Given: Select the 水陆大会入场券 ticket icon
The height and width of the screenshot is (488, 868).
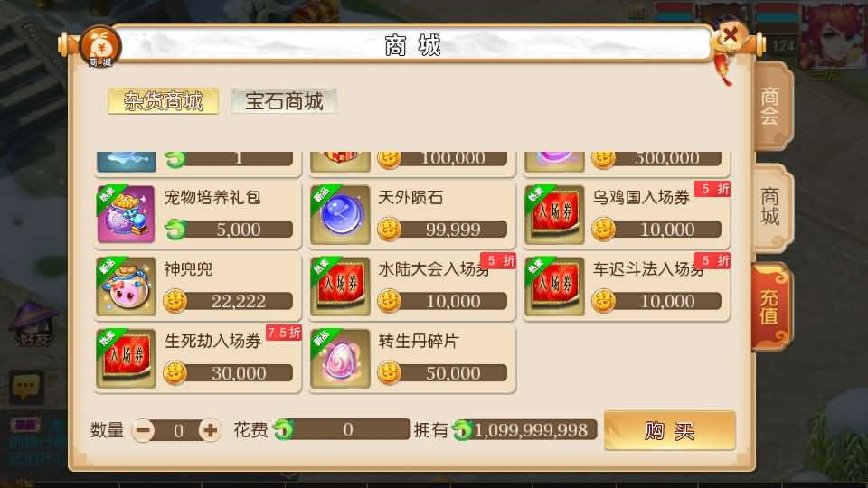Looking at the screenshot, I should click(x=340, y=286).
